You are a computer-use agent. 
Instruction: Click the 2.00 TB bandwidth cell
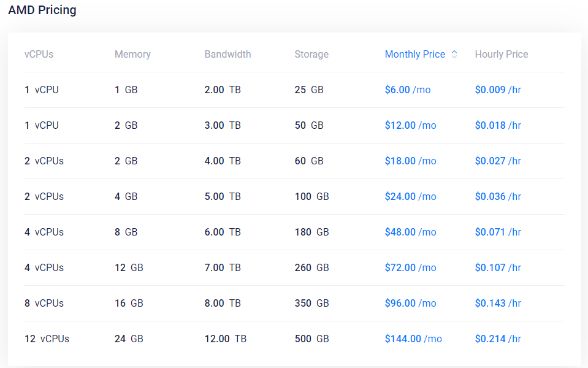223,90
